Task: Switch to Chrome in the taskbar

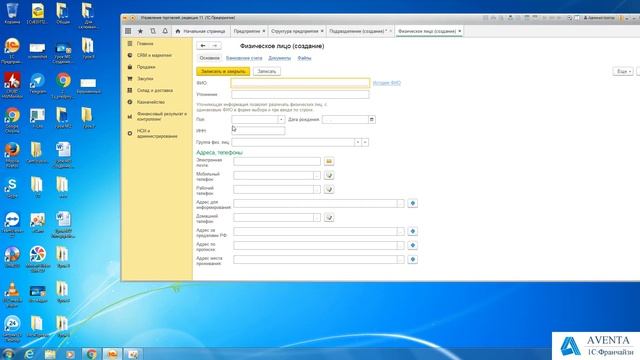Action: pyautogui.click(x=91, y=354)
